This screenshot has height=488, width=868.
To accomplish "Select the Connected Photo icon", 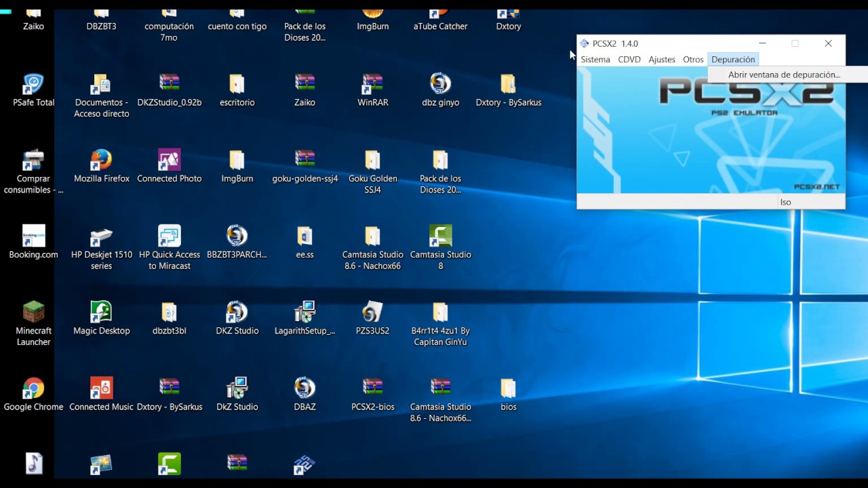I will 170,167.
